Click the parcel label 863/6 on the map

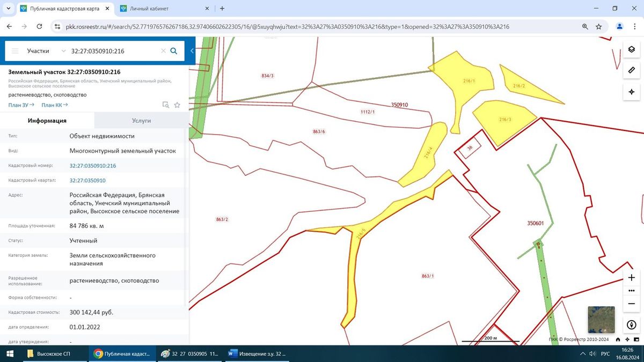coord(319,131)
